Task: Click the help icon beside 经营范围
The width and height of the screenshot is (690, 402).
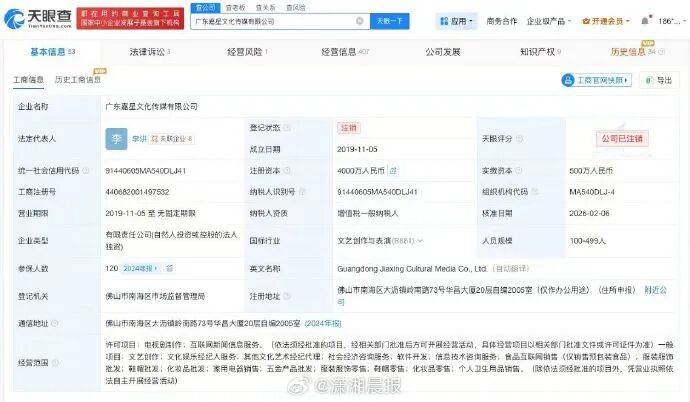Action: [55, 363]
